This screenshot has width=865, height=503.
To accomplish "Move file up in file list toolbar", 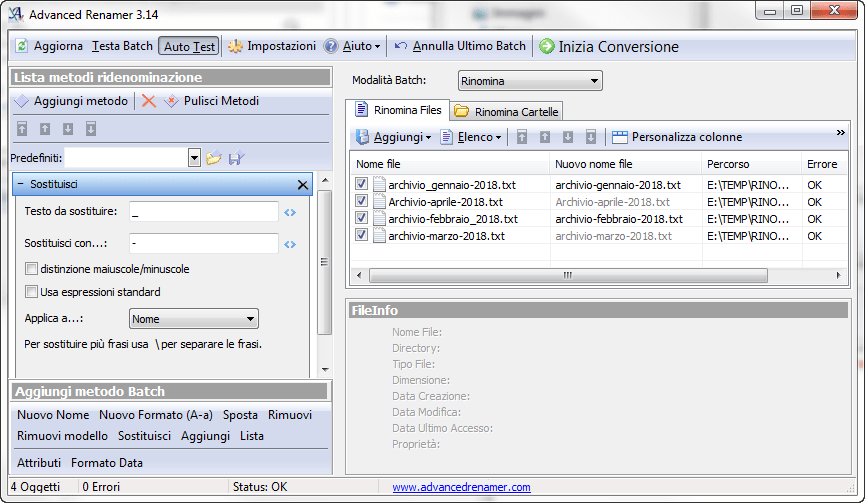I will tap(545, 137).
